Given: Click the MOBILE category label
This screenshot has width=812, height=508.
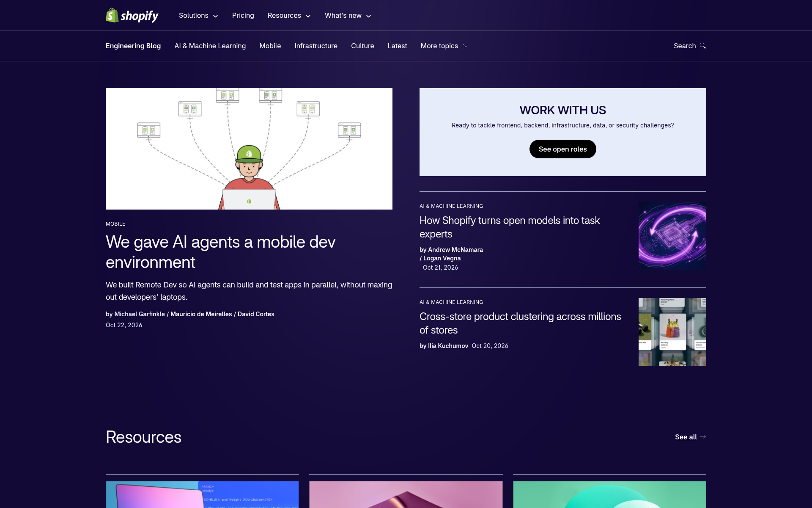Looking at the screenshot, I should click(x=115, y=224).
